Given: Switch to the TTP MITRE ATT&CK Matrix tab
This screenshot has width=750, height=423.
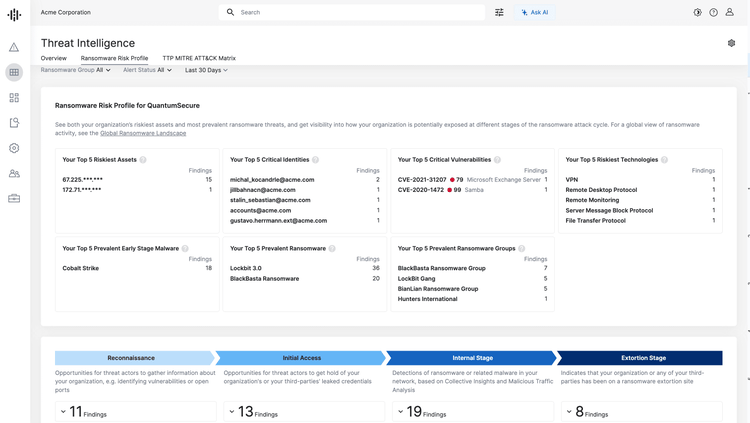Looking at the screenshot, I should 199,58.
